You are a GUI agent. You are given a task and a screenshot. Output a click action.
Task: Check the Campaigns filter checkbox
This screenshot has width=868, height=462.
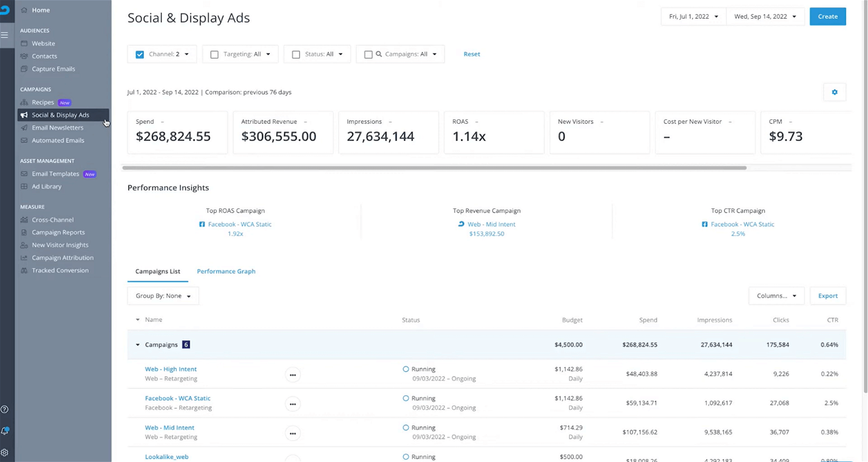(368, 55)
